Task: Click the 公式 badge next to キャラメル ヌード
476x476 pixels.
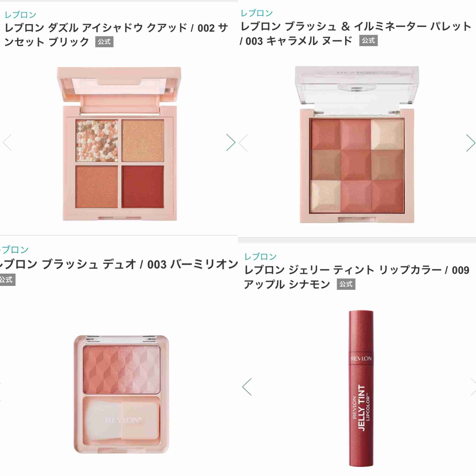Action: (x=368, y=41)
